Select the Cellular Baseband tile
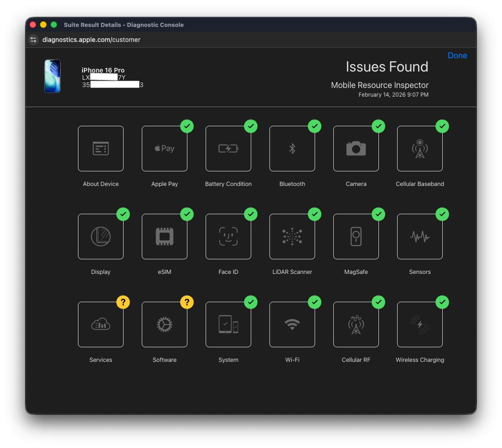The image size is (502, 448). pos(420,149)
